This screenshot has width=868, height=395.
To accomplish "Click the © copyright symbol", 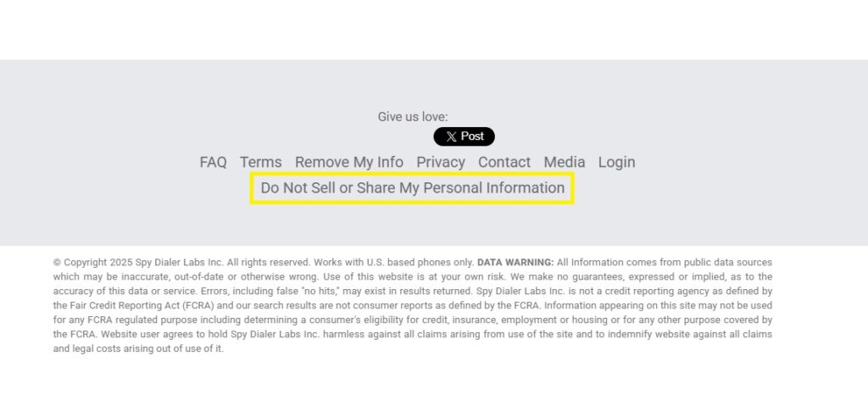I will [57, 262].
